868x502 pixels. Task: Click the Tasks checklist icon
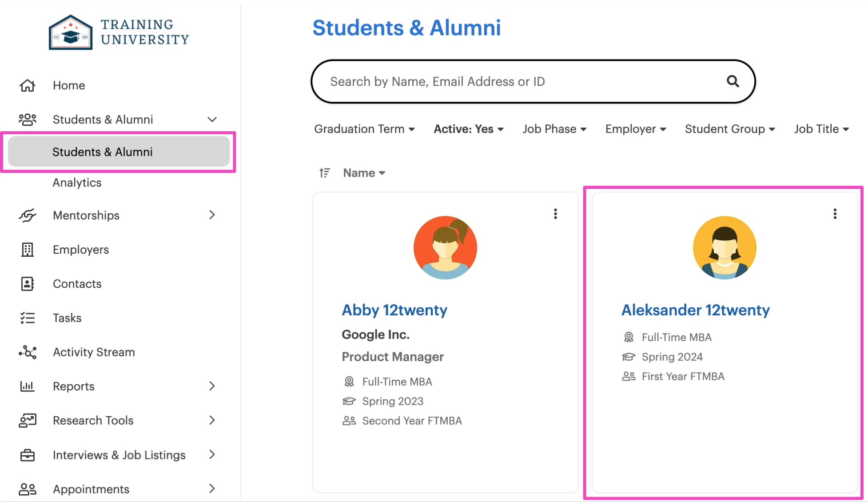tap(28, 318)
